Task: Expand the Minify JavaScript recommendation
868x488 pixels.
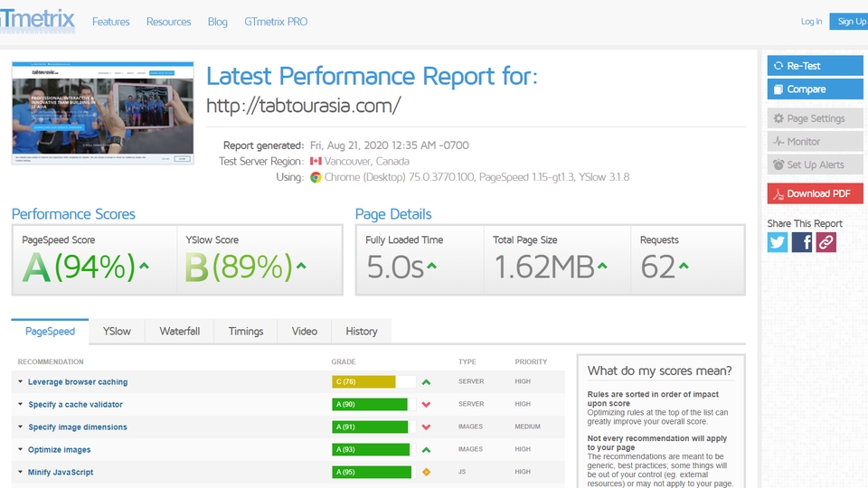Action: pos(60,473)
